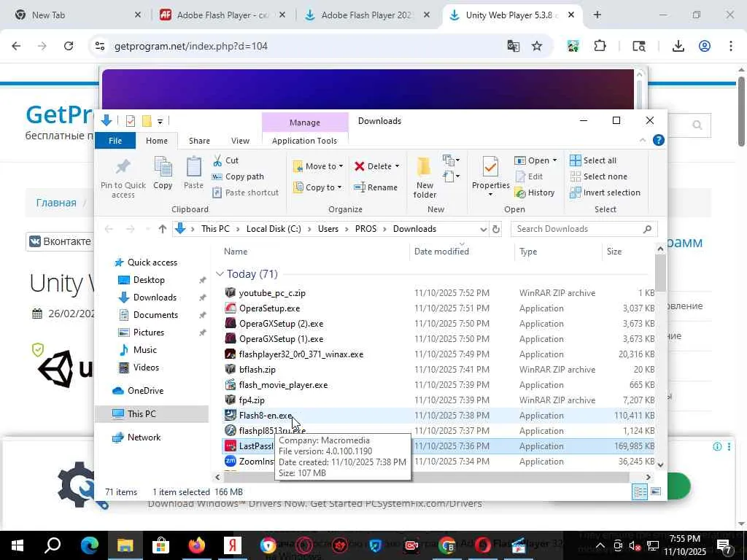Click the Вконтакте share button
The height and width of the screenshot is (560, 747).
coord(61,241)
